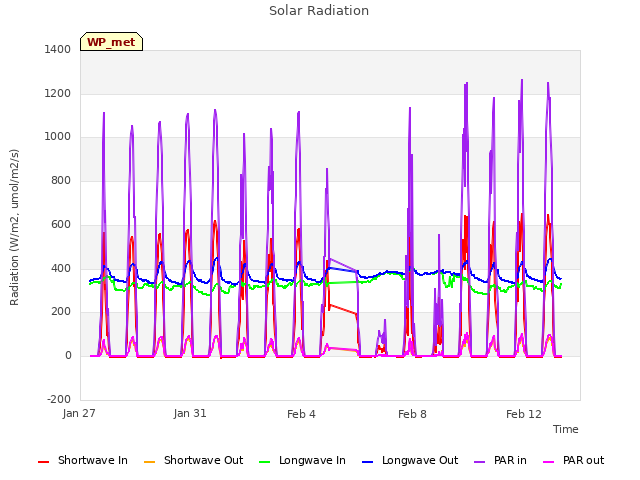Click the orange Shortwave Out color swatch
Viewport: 640px width, 480px height.
[150, 462]
